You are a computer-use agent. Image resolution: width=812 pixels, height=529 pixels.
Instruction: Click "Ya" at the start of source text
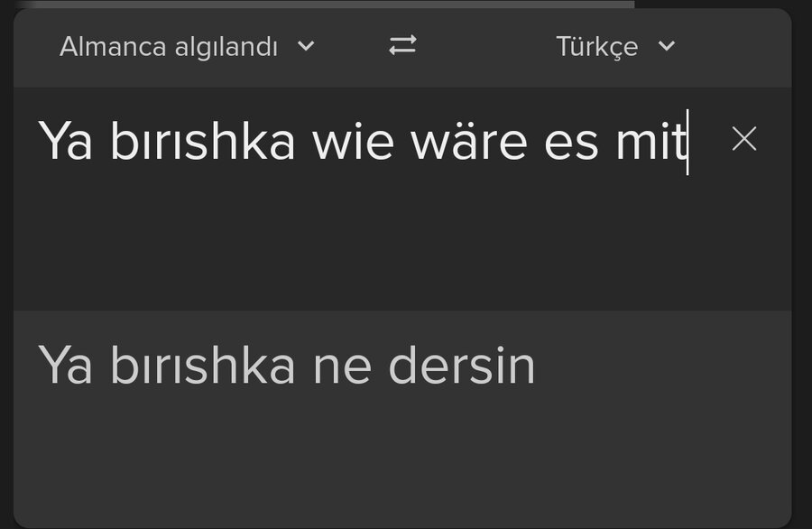tap(66, 142)
